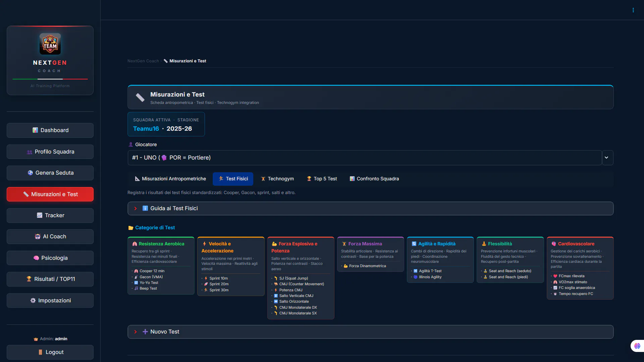
Task: Click the Illinois Agility item
Action: pos(427,277)
